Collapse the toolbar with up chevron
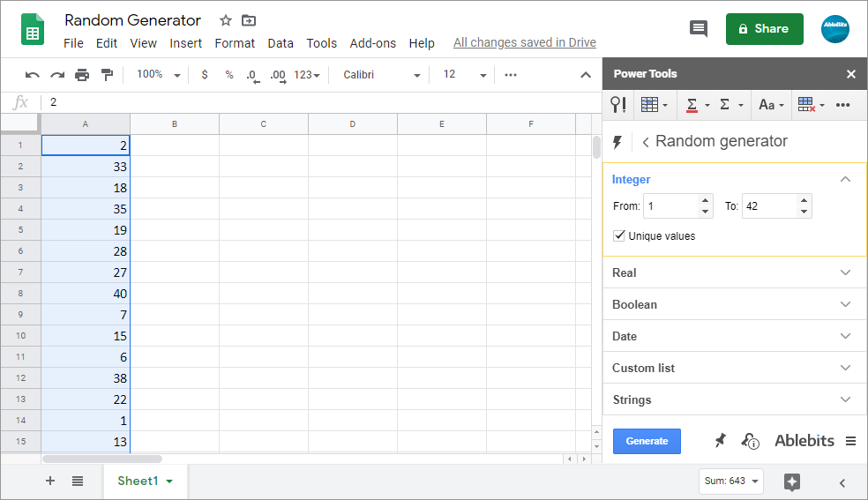Image resolution: width=868 pixels, height=500 pixels. click(585, 75)
